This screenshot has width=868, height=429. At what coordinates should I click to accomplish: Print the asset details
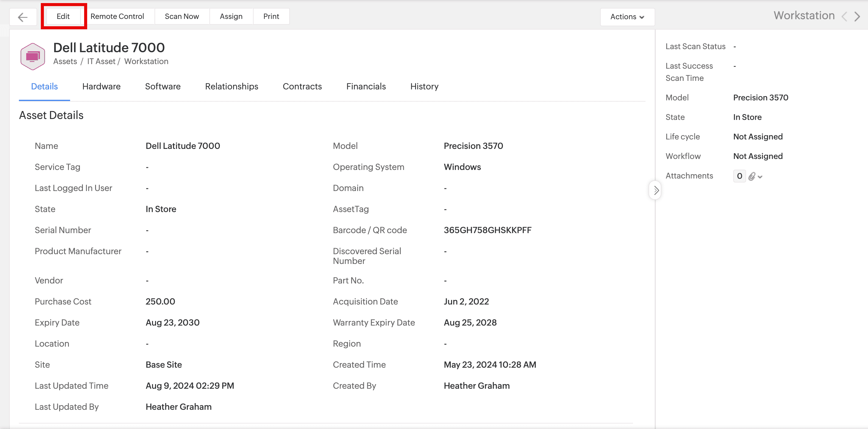(271, 16)
